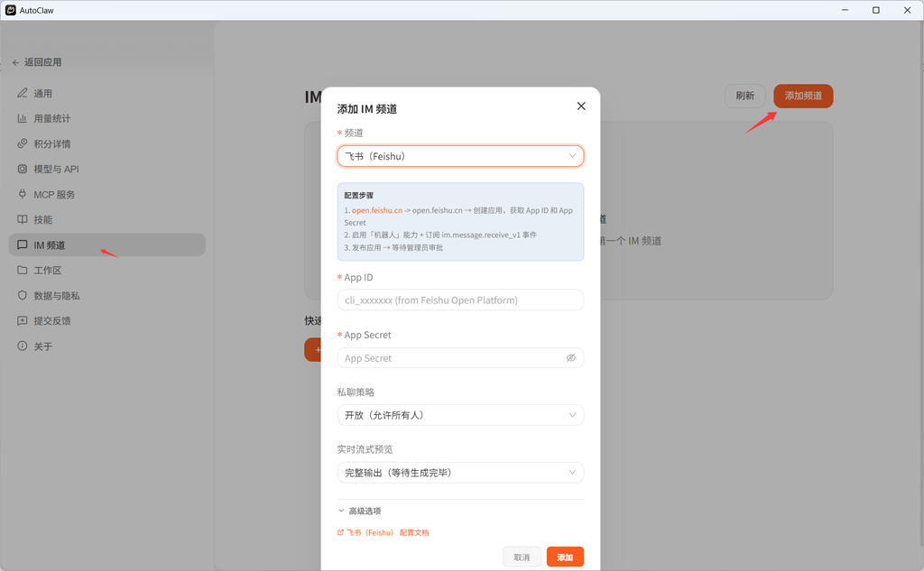Click the 实时流式预览 label
924x571 pixels.
click(x=365, y=449)
